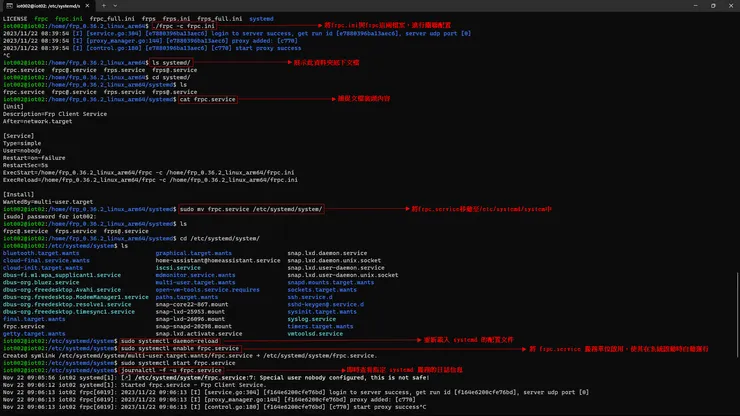Click graphical.target.wants entry
Screen dimensions: 740x416
pyautogui.click(x=193, y=253)
